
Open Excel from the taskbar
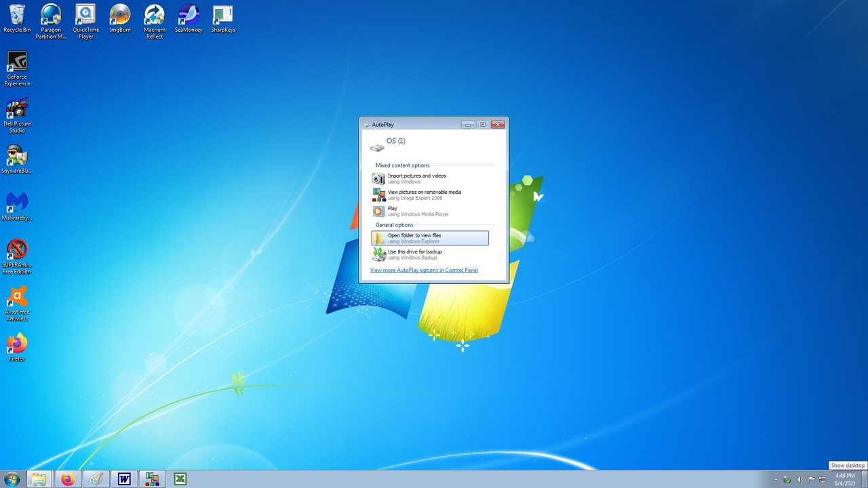tap(180, 479)
